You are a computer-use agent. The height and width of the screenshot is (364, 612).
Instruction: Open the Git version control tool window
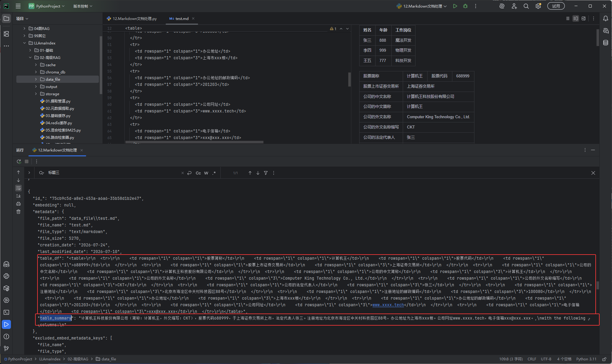click(6, 349)
